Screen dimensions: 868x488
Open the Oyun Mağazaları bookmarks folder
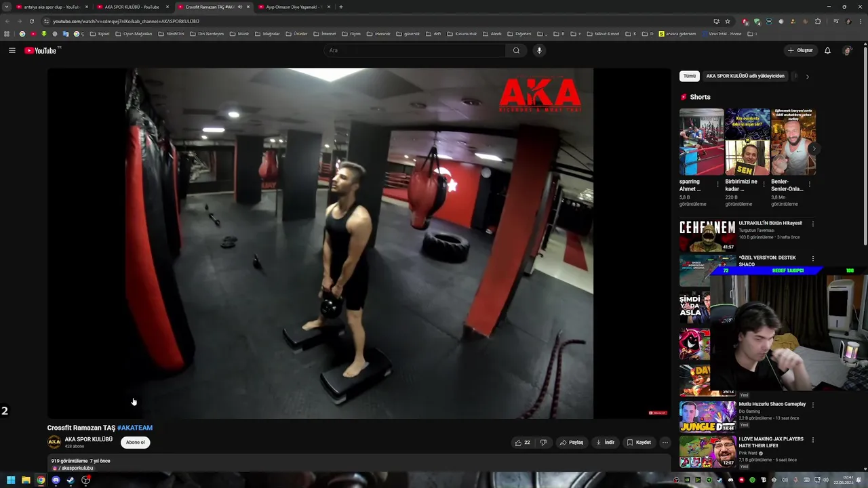coord(134,34)
